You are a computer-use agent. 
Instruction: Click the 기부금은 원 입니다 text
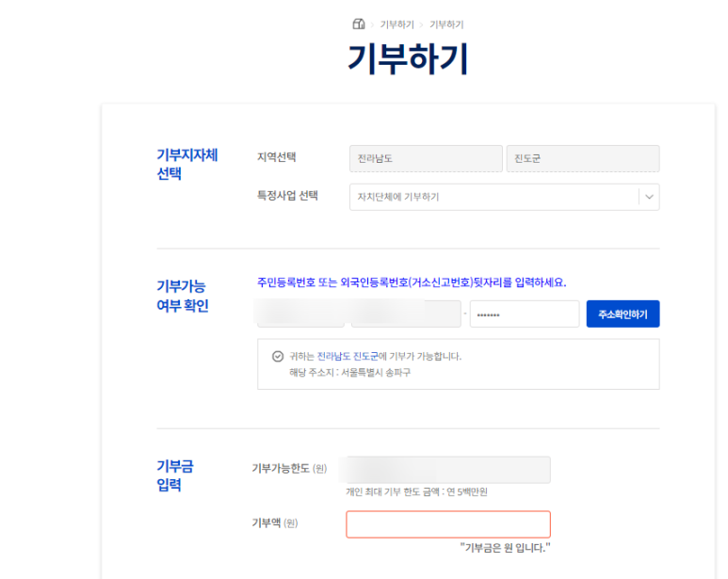[x=505, y=548]
